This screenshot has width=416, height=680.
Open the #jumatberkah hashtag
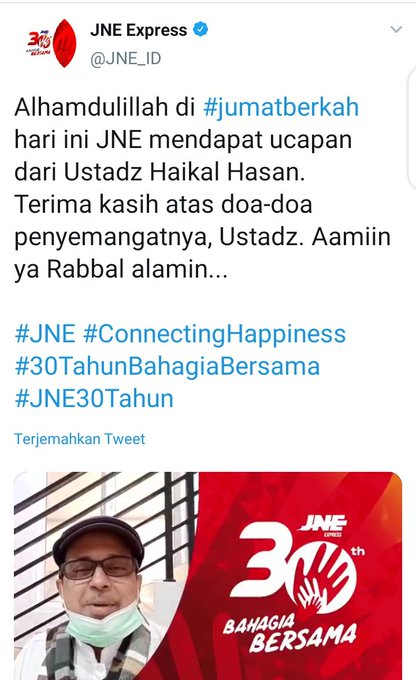tap(281, 107)
